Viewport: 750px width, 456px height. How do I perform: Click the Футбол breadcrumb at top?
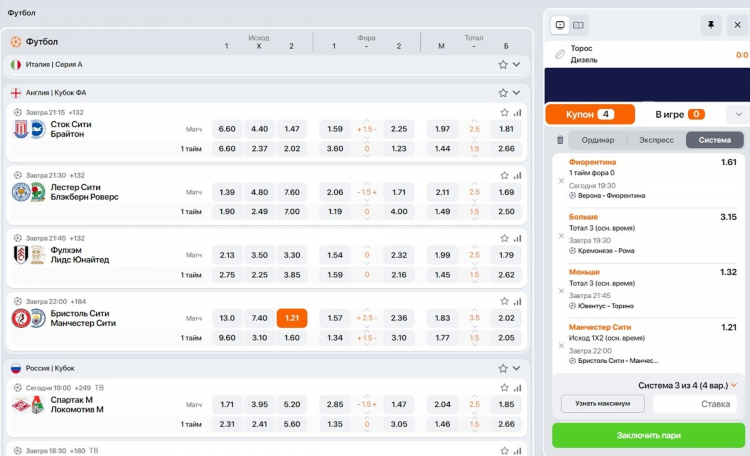pos(22,13)
